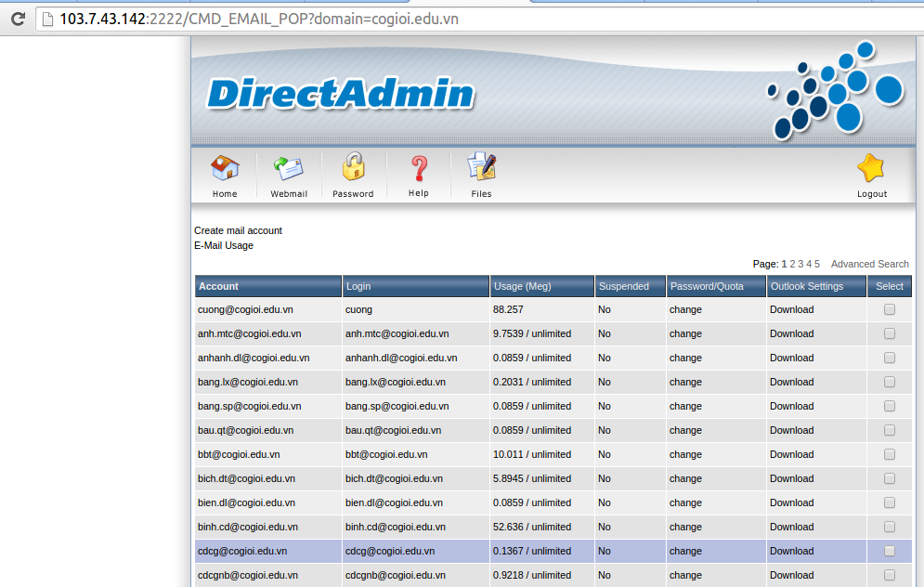Click change for anh.mtc@cogioi.edu.vn
Screen dimensions: 924x587
coord(685,333)
